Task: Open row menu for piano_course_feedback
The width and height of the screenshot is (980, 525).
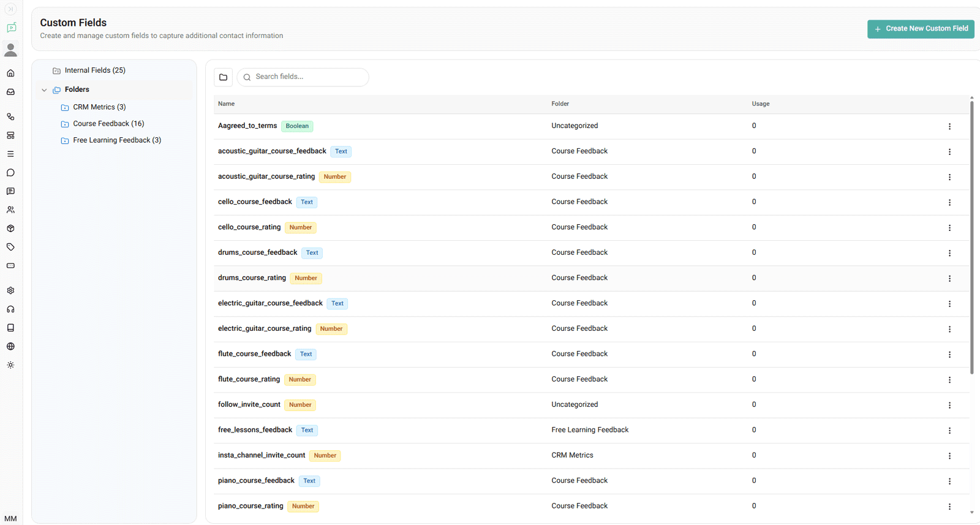Action: 949,482
